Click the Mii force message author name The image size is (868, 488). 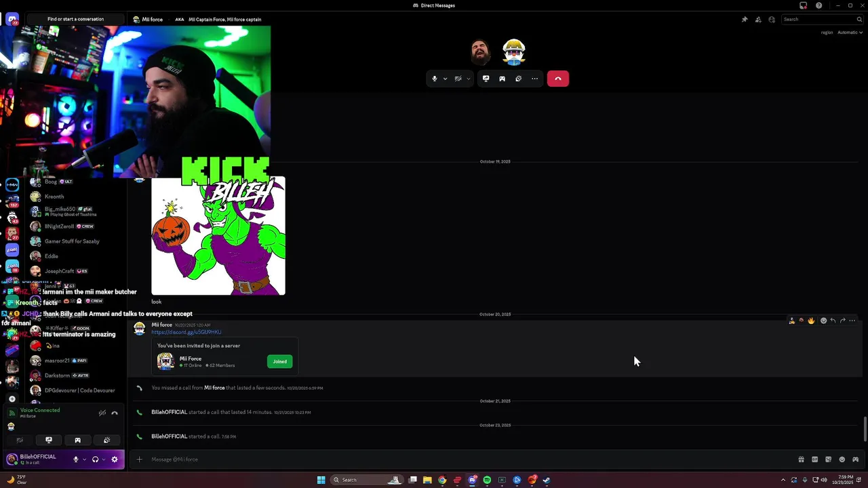[161, 325]
